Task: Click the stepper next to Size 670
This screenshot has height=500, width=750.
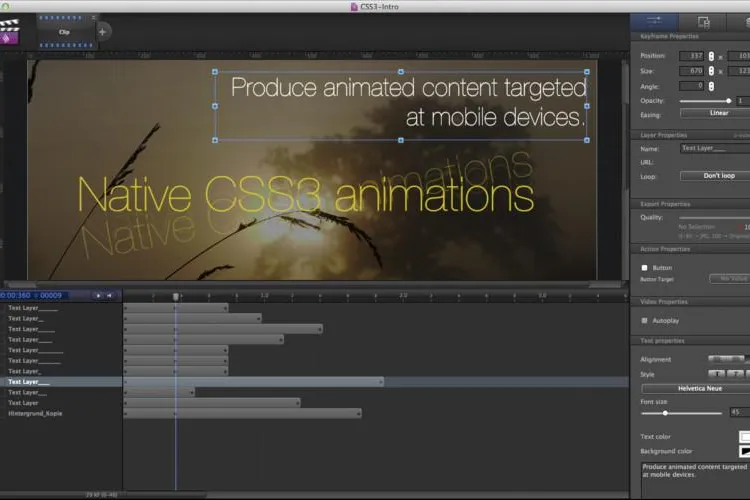Action: (711, 71)
